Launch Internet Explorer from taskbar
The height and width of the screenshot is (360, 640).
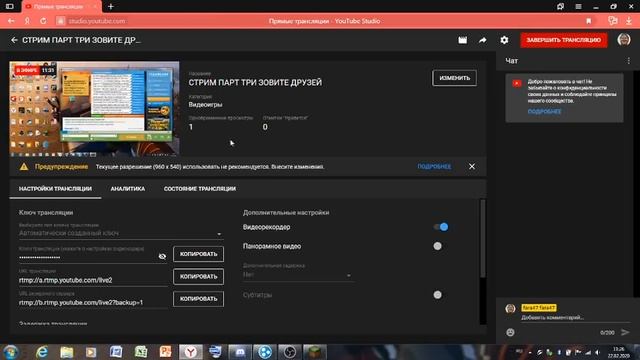click(x=42, y=352)
